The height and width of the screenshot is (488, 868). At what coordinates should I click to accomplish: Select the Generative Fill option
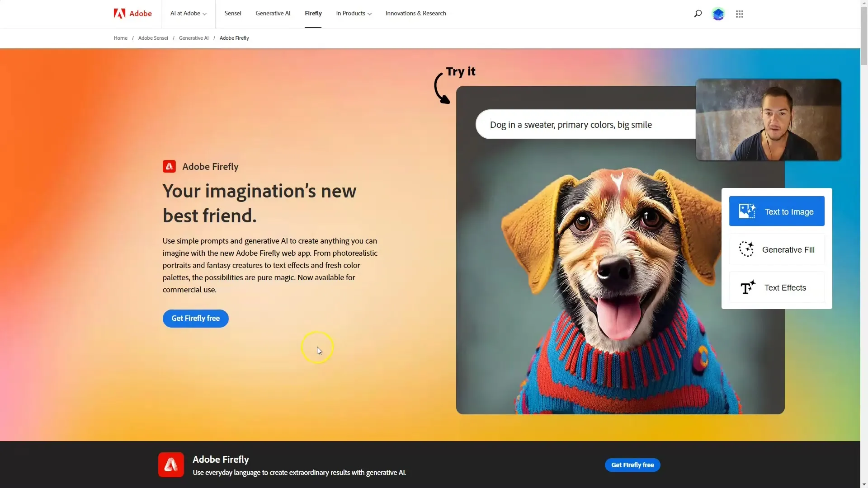click(777, 249)
